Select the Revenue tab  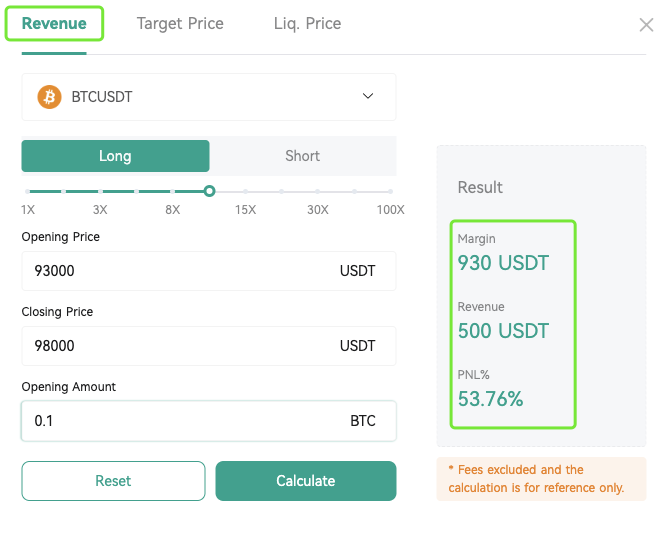click(54, 24)
